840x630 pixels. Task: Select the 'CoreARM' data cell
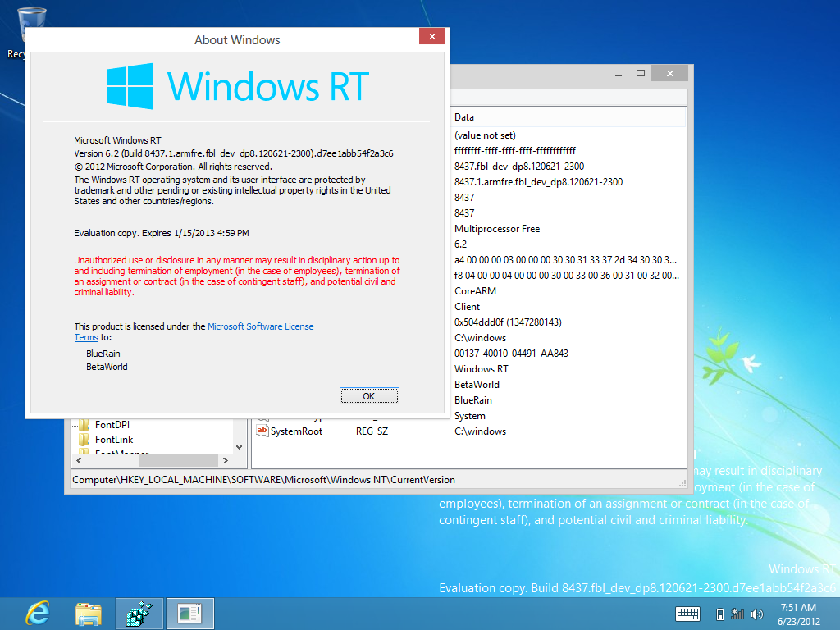pyautogui.click(x=475, y=291)
